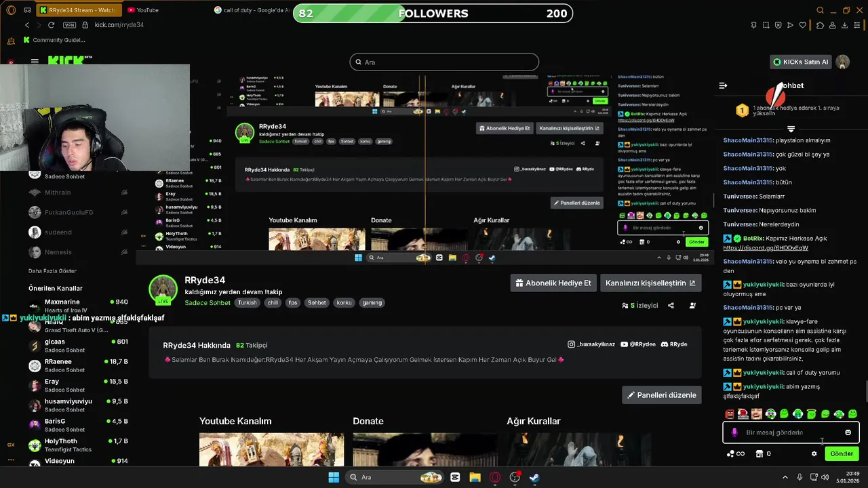
Task: Open _buraakyilmaz Instagram link
Action: click(x=591, y=344)
